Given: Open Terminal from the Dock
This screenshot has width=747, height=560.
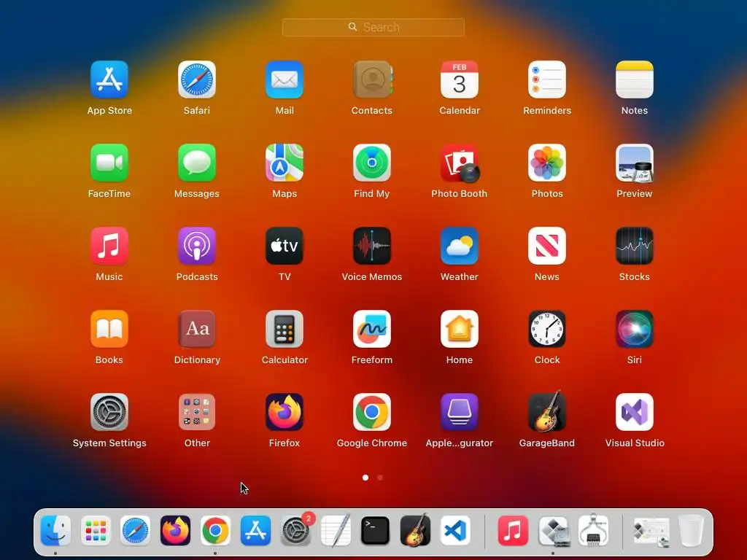Looking at the screenshot, I should 376,531.
